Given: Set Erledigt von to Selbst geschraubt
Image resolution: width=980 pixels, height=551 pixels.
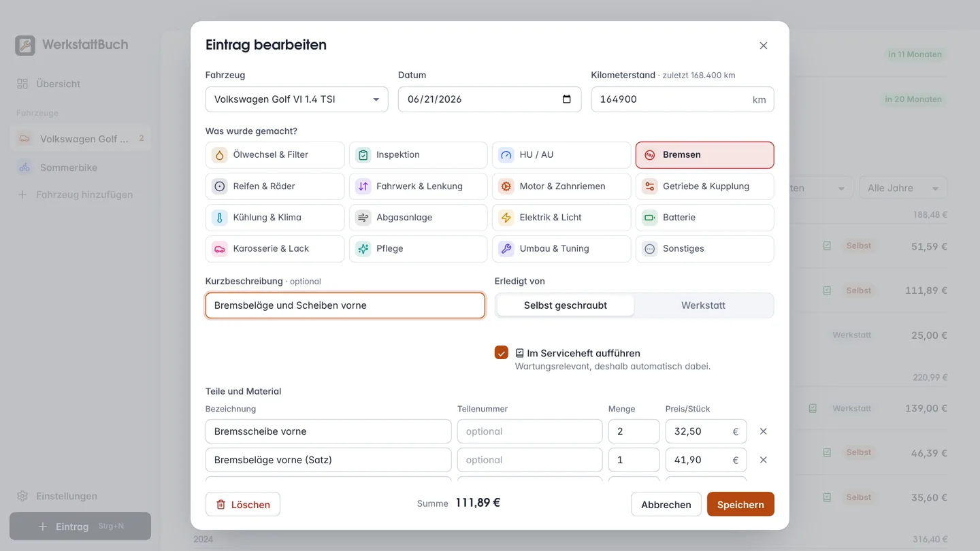Looking at the screenshot, I should (566, 305).
